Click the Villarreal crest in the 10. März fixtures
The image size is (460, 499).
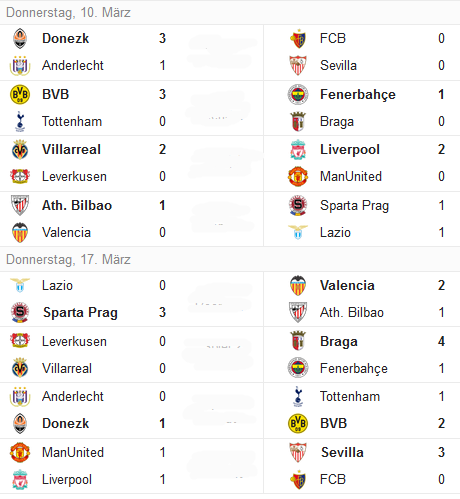pos(20,150)
